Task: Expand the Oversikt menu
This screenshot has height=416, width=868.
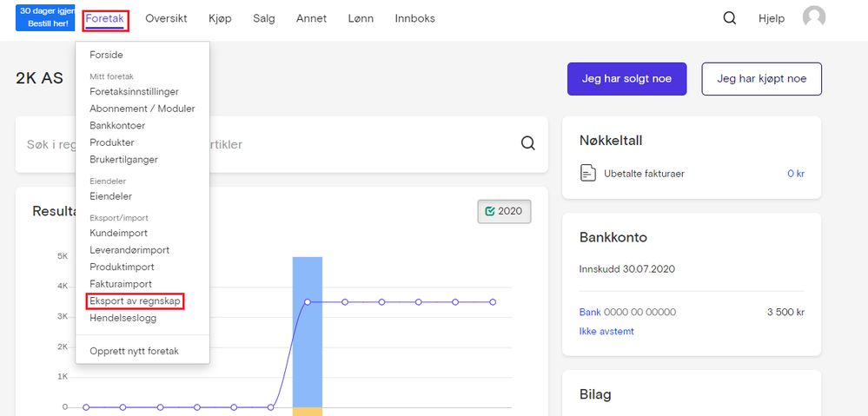Action: 166,18
